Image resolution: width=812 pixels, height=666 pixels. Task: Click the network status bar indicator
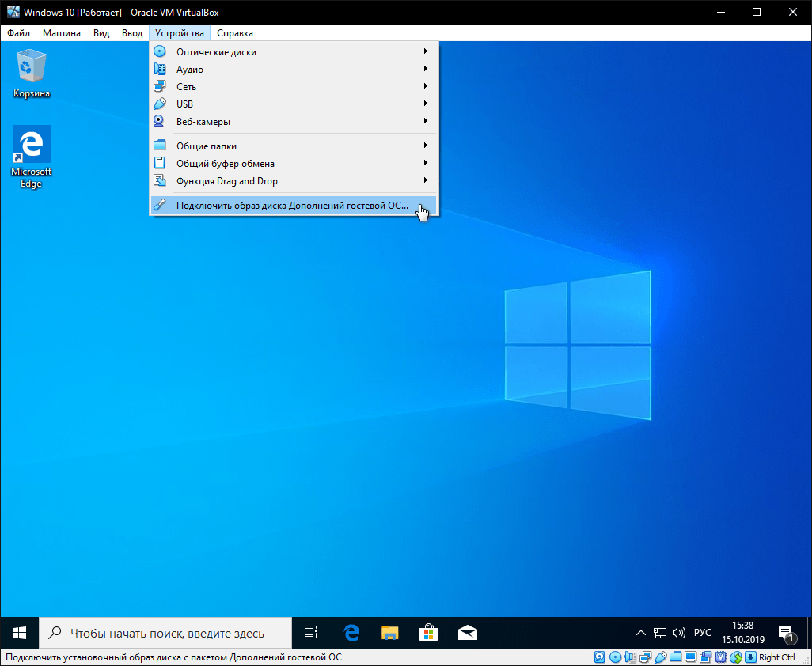(644, 657)
